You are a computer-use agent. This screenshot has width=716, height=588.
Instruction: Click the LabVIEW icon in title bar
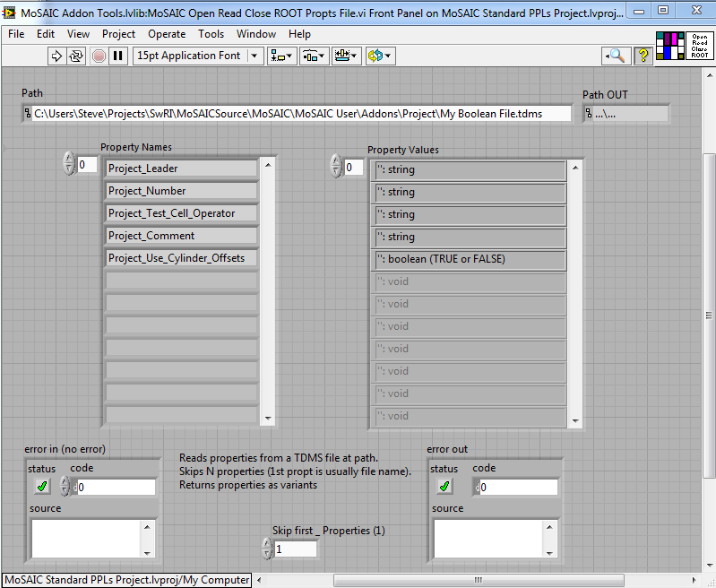[8, 13]
